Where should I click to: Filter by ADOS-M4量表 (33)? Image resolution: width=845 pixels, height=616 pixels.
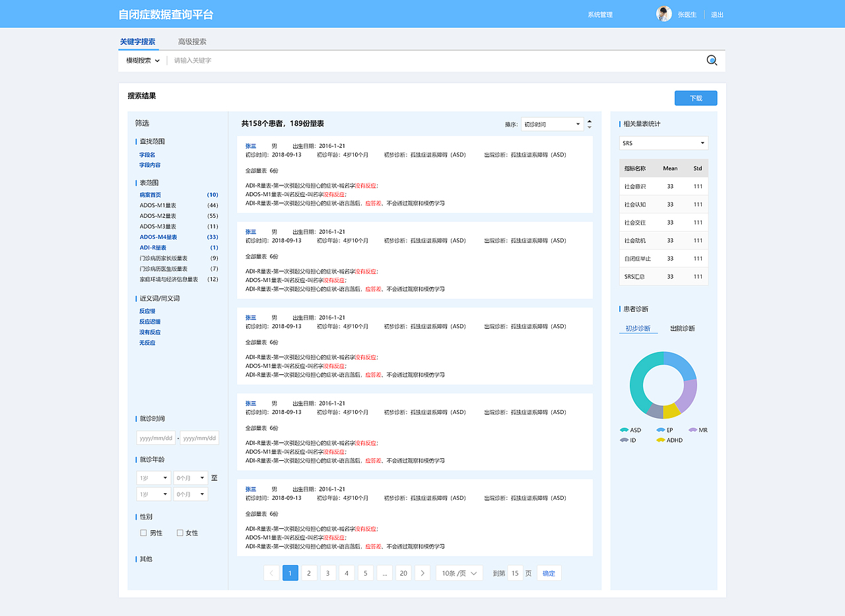pos(178,237)
